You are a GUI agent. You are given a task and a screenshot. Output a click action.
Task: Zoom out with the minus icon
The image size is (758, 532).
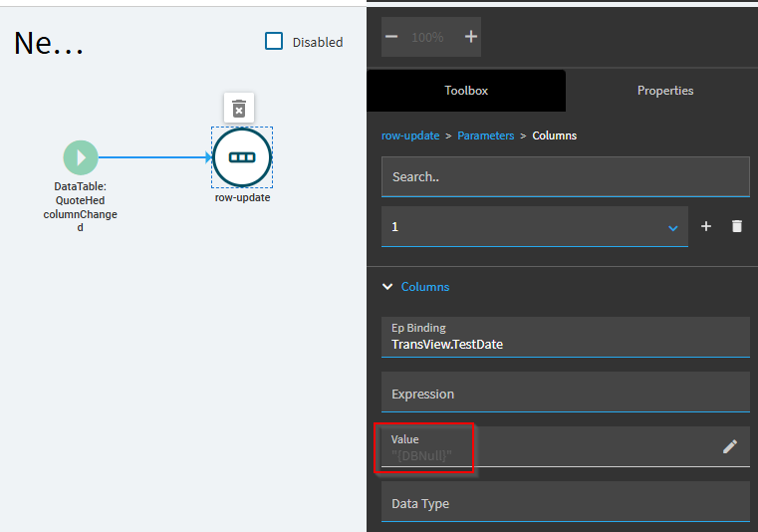coord(391,37)
